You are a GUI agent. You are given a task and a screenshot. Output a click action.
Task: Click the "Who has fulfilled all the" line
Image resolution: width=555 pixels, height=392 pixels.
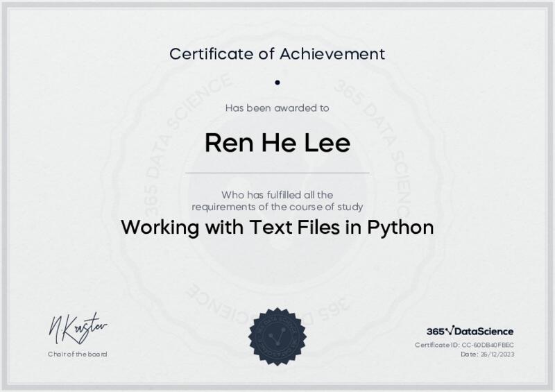click(x=277, y=194)
